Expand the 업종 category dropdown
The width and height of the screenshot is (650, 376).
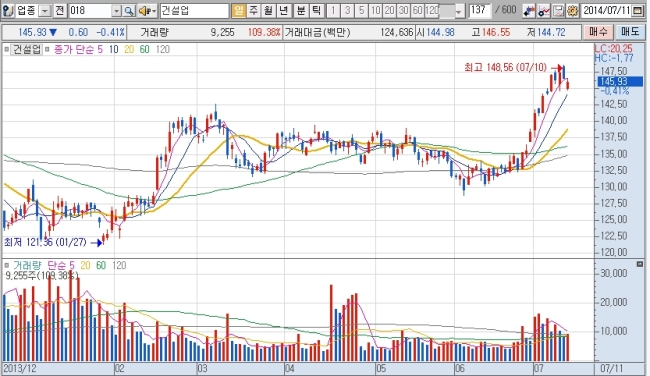point(45,11)
